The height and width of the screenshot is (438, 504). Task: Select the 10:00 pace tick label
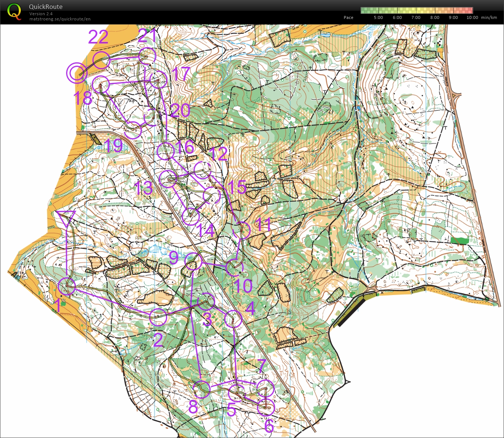pyautogui.click(x=472, y=17)
